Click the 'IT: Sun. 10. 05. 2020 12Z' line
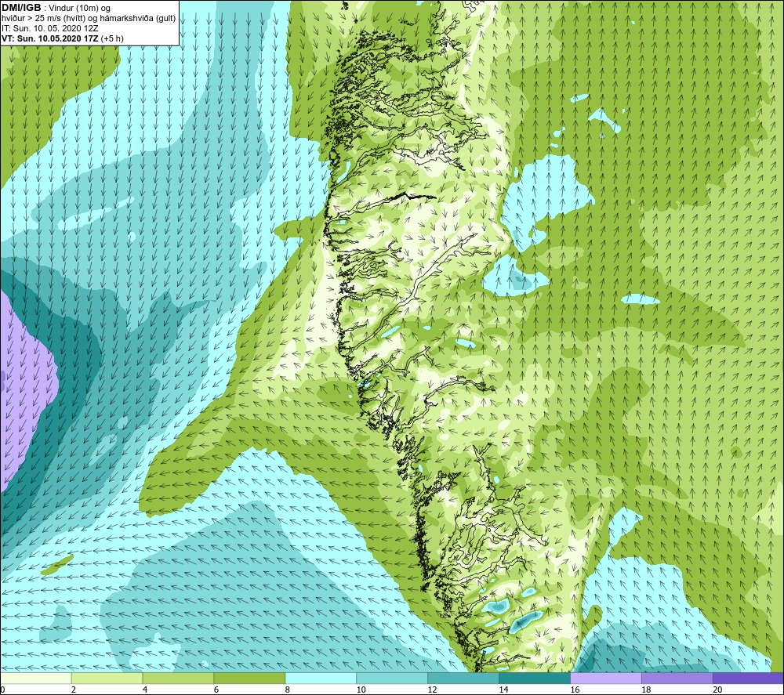Screen dimensions: 784x695 coord(49,28)
